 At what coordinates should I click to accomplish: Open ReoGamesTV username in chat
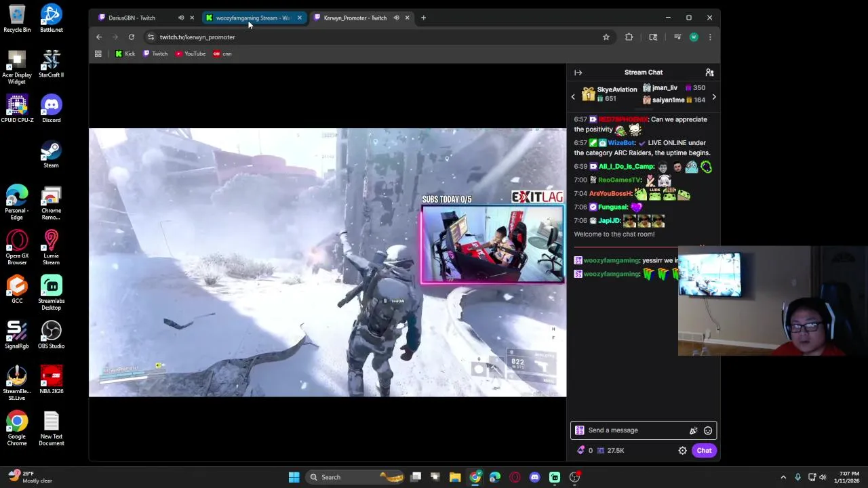click(x=619, y=180)
